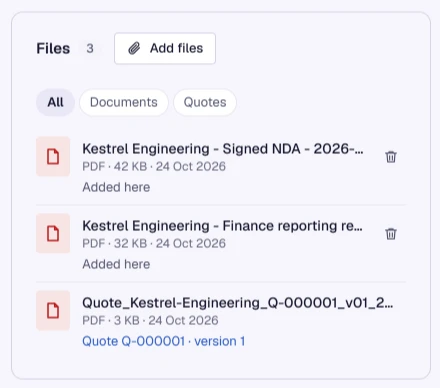Select the All filter tab

point(55,102)
